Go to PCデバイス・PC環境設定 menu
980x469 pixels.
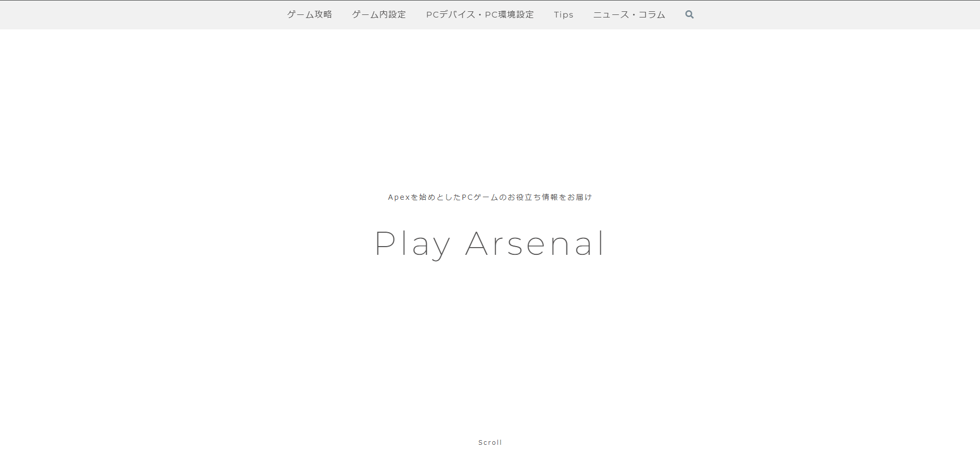tap(479, 14)
